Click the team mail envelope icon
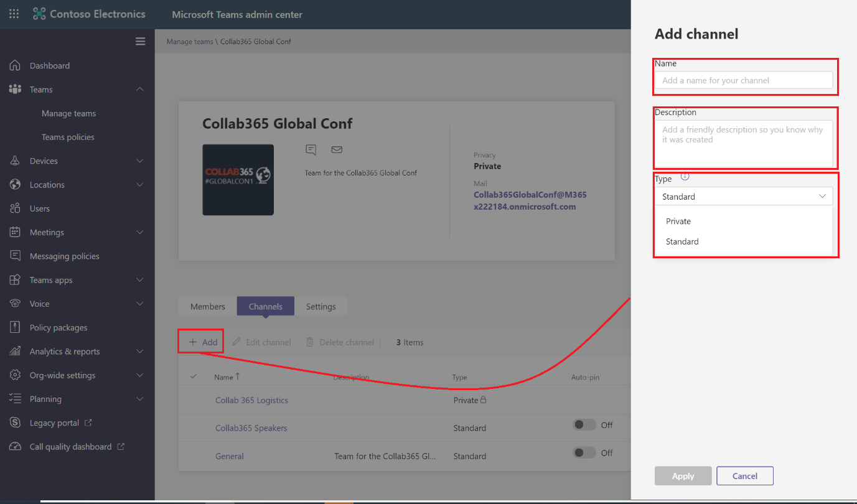 pos(337,150)
